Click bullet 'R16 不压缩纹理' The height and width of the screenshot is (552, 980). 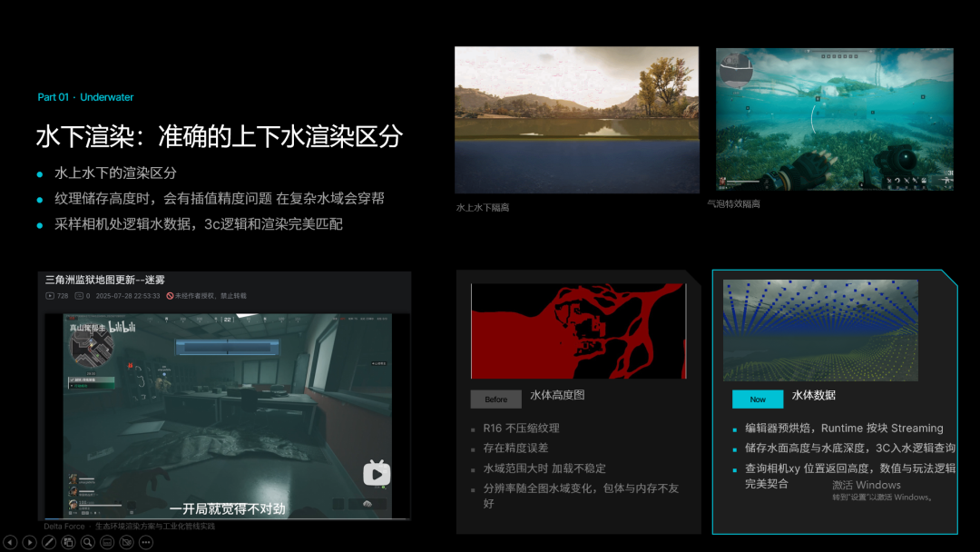(521, 429)
